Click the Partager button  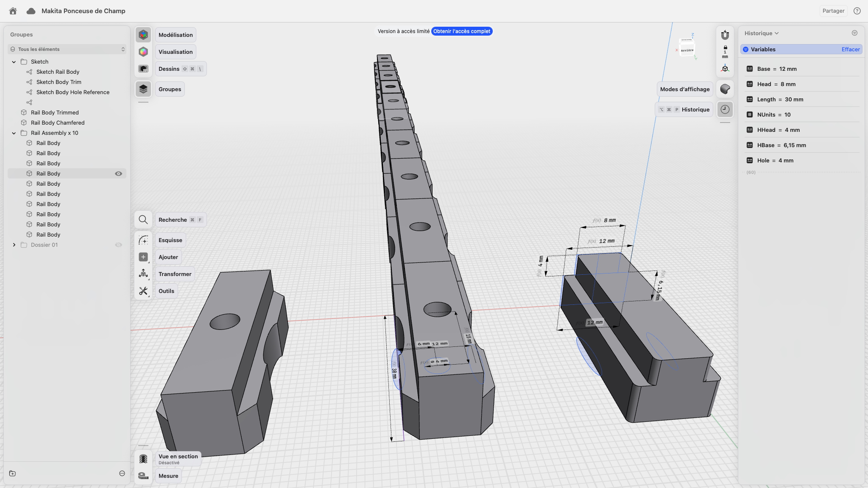coord(833,11)
